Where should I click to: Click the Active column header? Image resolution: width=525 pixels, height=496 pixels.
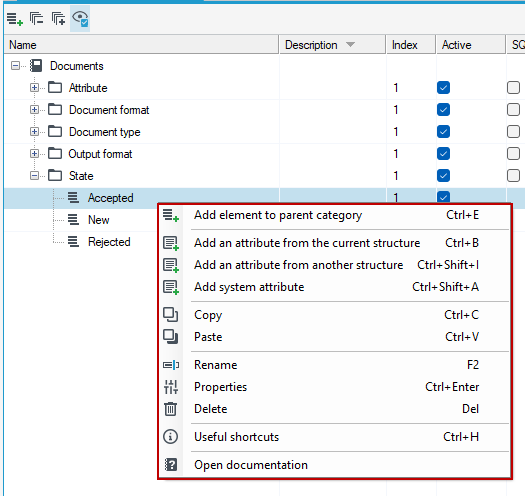[471, 45]
